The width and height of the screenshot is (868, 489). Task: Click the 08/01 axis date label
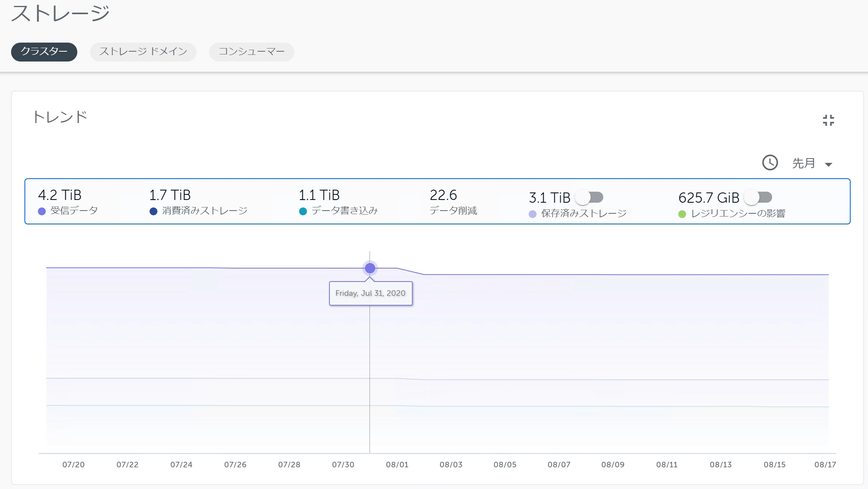(x=397, y=465)
